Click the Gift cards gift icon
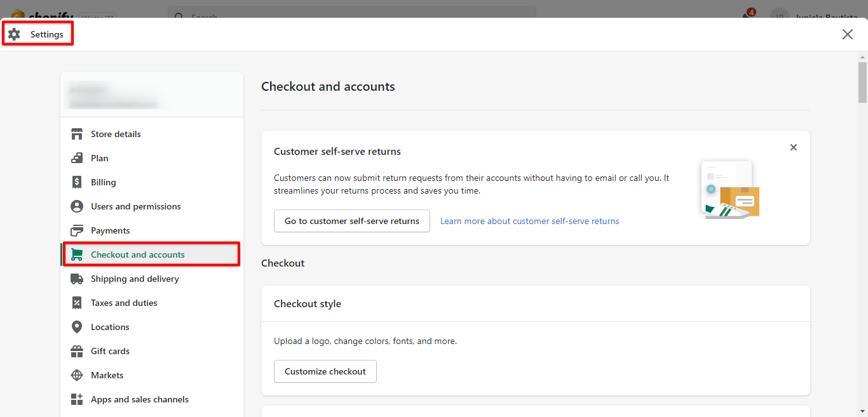 click(77, 351)
